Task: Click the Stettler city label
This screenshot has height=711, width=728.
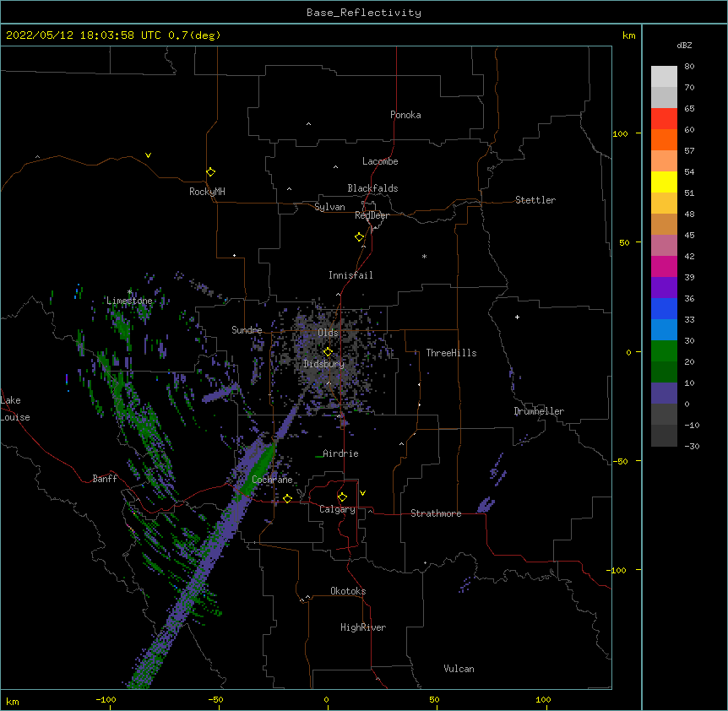Action: click(535, 200)
